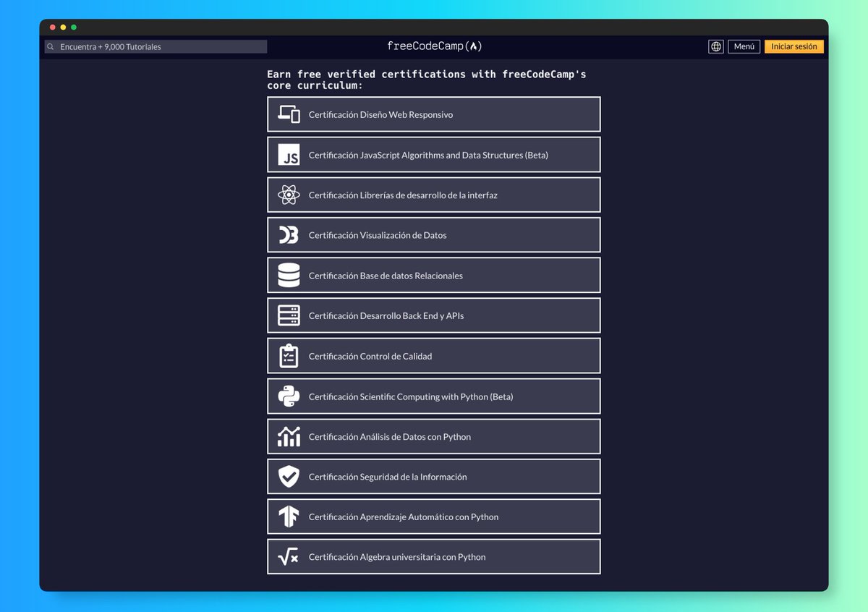
Task: Open Certificación Desarrollo Back End y APIs
Action: [x=434, y=315]
